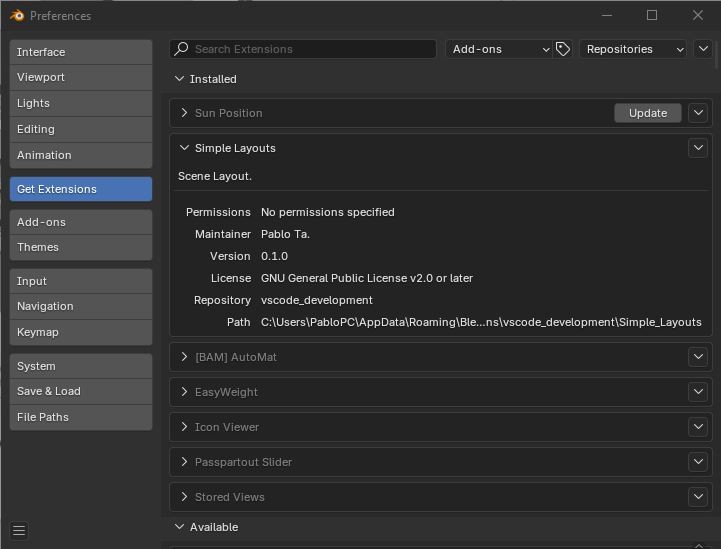The width and height of the screenshot is (721, 549).
Task: Switch to the Input tab
Action: tap(81, 281)
